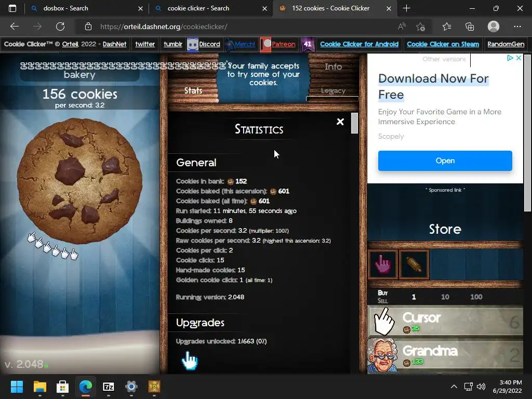Viewport: 532px width, 399px height.
Task: Open the Info menu
Action: [x=333, y=66]
